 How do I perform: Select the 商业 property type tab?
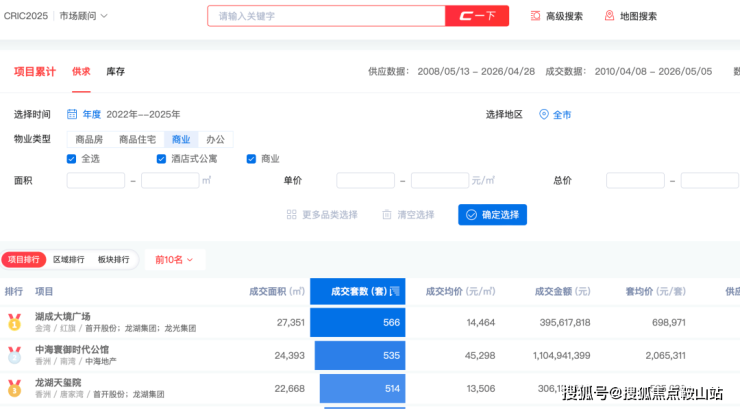[x=181, y=139]
